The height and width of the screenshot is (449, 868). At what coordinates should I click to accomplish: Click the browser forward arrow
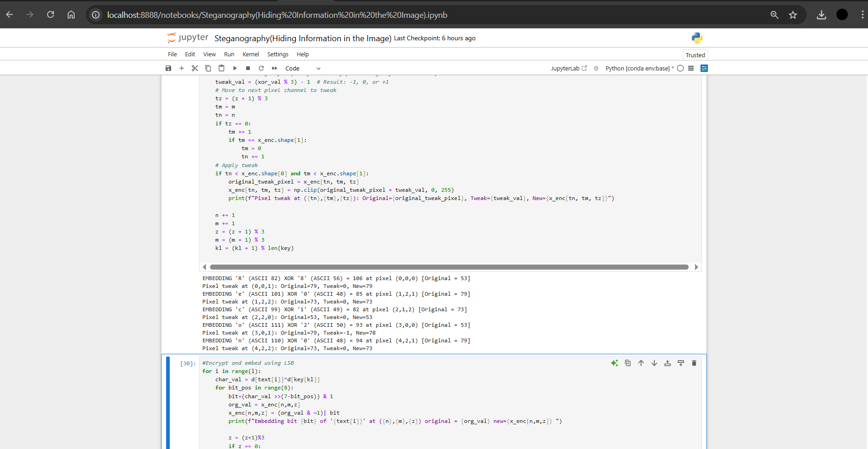click(30, 15)
